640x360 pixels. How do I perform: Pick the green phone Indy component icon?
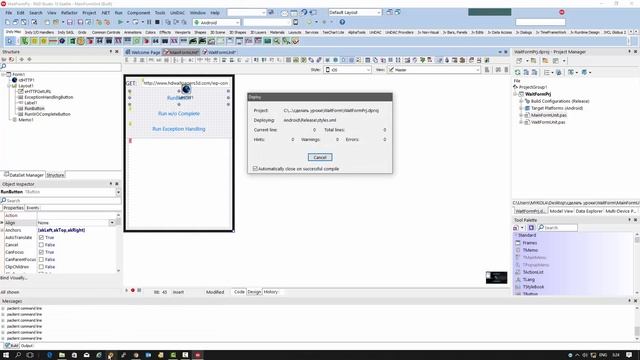[25, 41]
